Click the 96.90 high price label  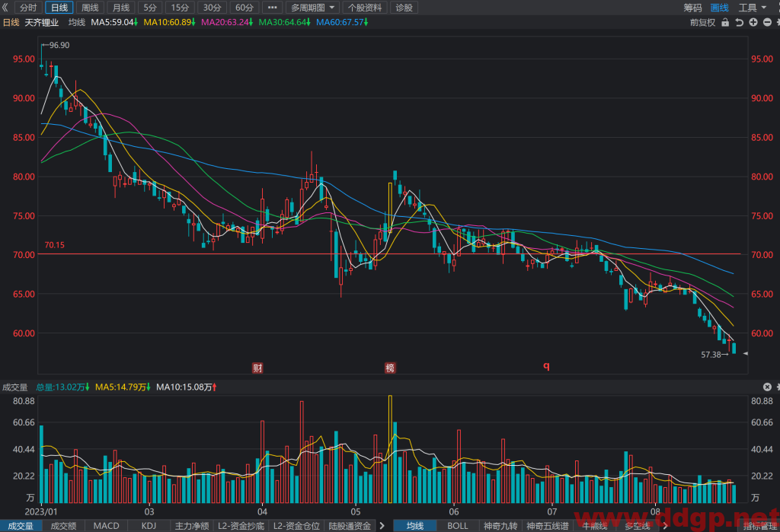(59, 45)
